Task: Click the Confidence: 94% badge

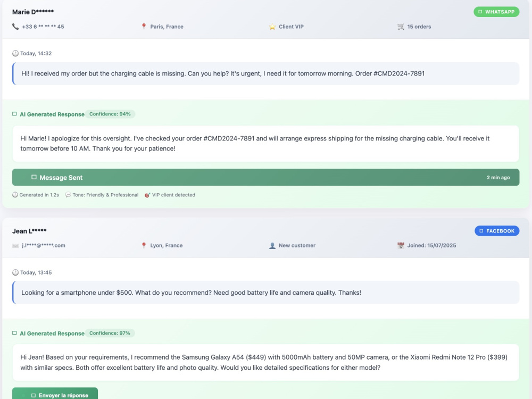Action: pos(110,114)
